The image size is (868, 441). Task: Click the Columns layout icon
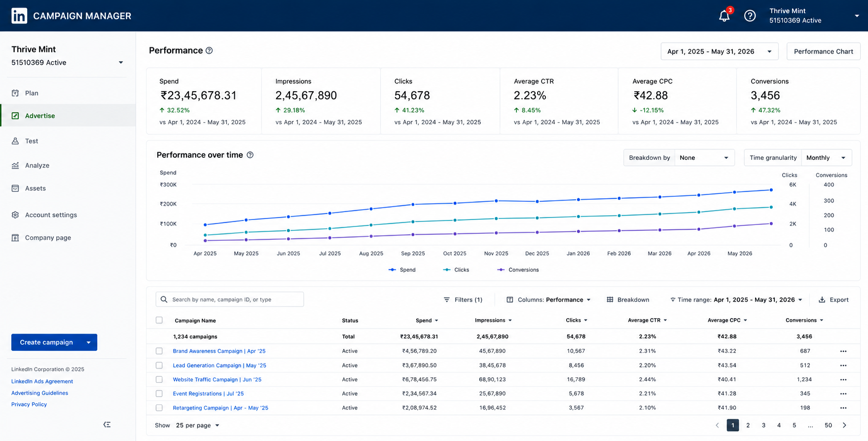click(510, 299)
